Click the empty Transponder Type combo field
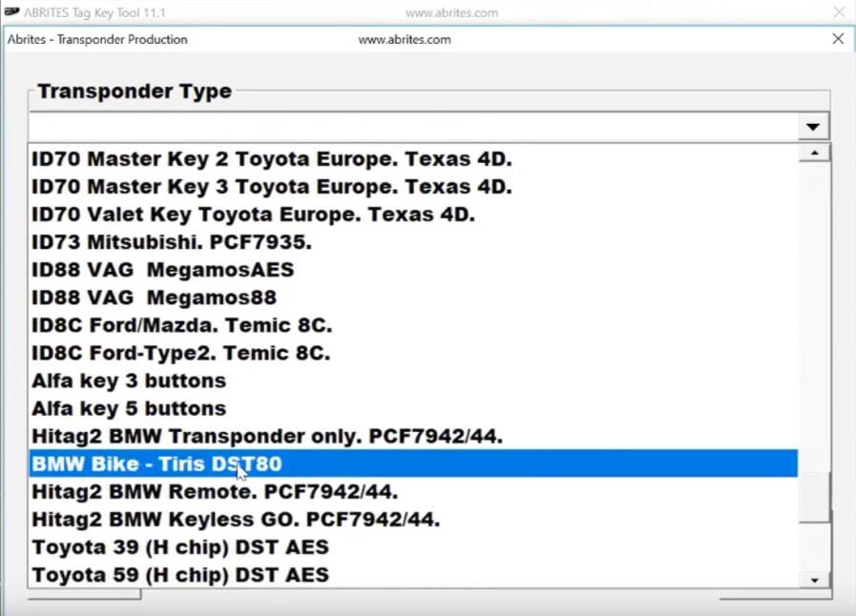The height and width of the screenshot is (616, 856). pos(410,127)
